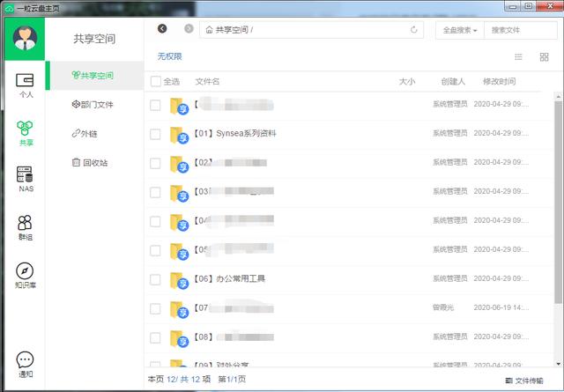Viewport: 564px width, 392px height.
Task: Click the 2020-06-19 modified date cell
Action: click(x=501, y=307)
